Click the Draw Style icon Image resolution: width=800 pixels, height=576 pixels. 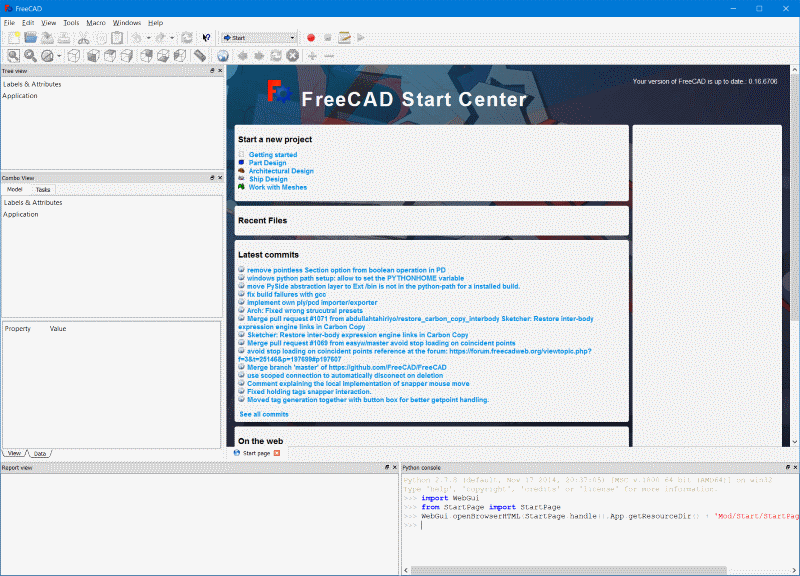47,56
